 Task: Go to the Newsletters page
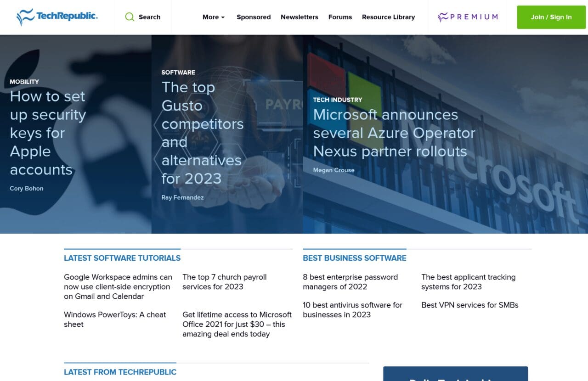(300, 17)
